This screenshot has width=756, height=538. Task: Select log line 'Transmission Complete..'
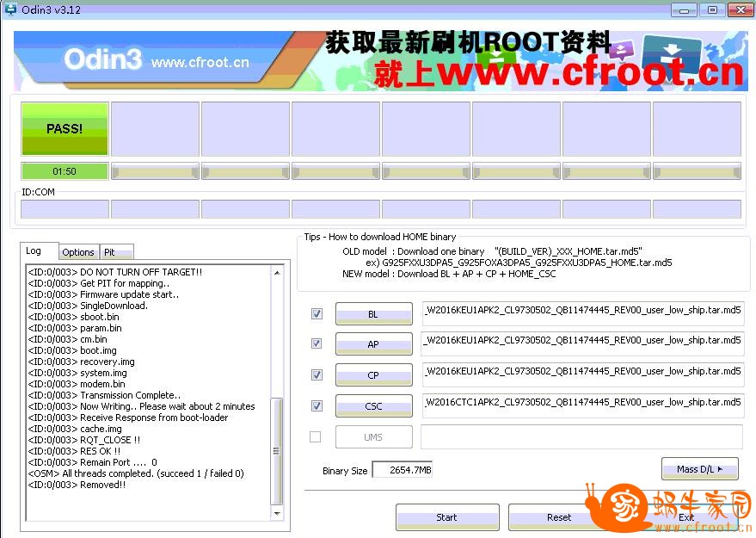(x=104, y=395)
